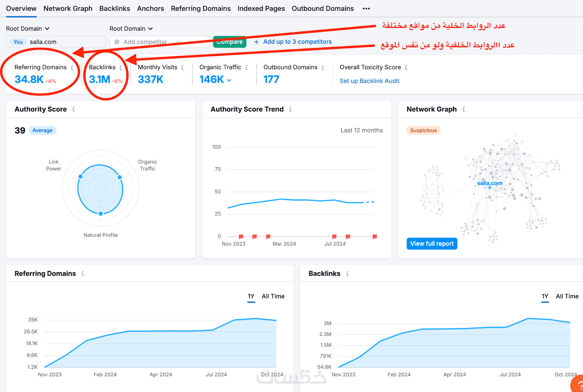This screenshot has width=583, height=392.
Task: Open the orange help button
Action: (x=578, y=384)
